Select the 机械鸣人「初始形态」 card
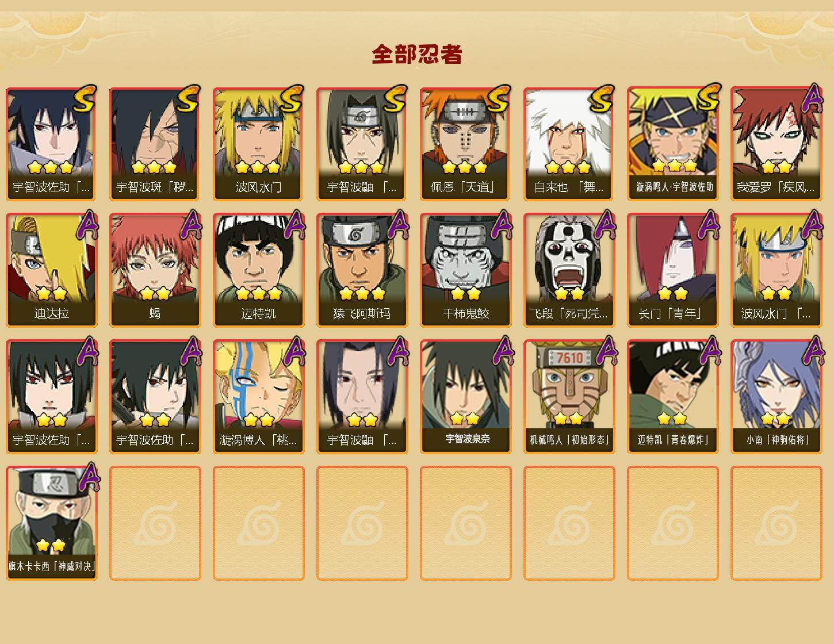Image resolution: width=834 pixels, height=644 pixels. click(x=569, y=397)
